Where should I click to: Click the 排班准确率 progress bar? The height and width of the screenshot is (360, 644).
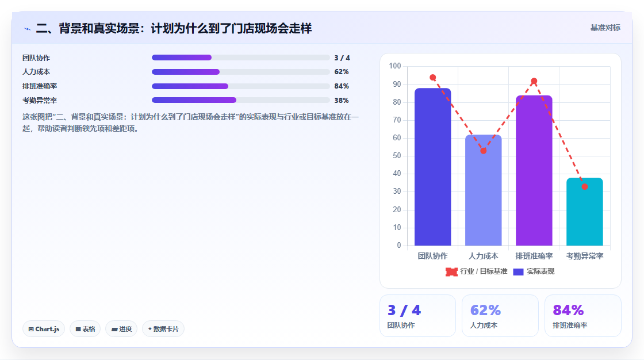(x=241, y=86)
